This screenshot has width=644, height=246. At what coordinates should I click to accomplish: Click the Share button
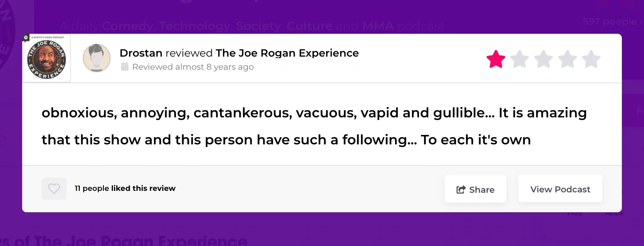click(x=475, y=189)
